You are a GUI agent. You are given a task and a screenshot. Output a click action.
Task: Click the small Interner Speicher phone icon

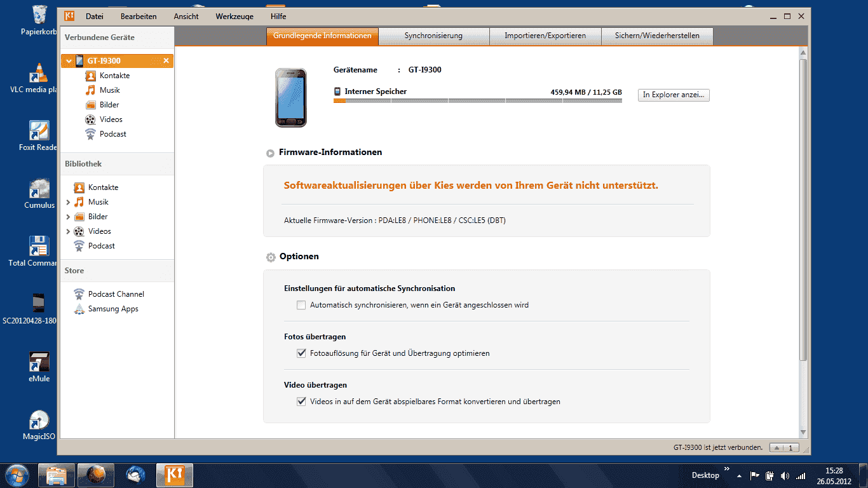[337, 91]
